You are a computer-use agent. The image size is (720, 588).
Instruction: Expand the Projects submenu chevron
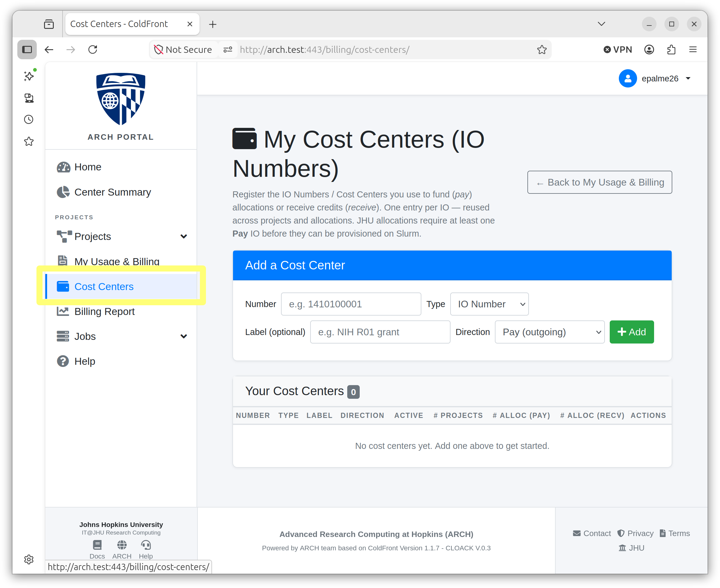(x=183, y=236)
